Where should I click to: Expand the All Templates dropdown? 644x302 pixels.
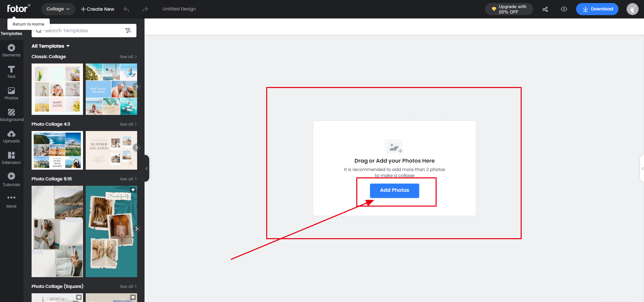(50, 46)
